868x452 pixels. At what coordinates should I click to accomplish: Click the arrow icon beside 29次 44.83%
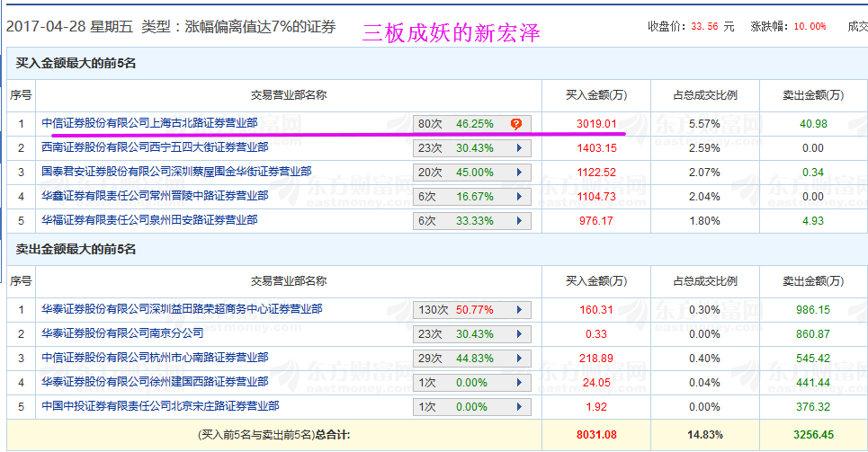point(519,359)
